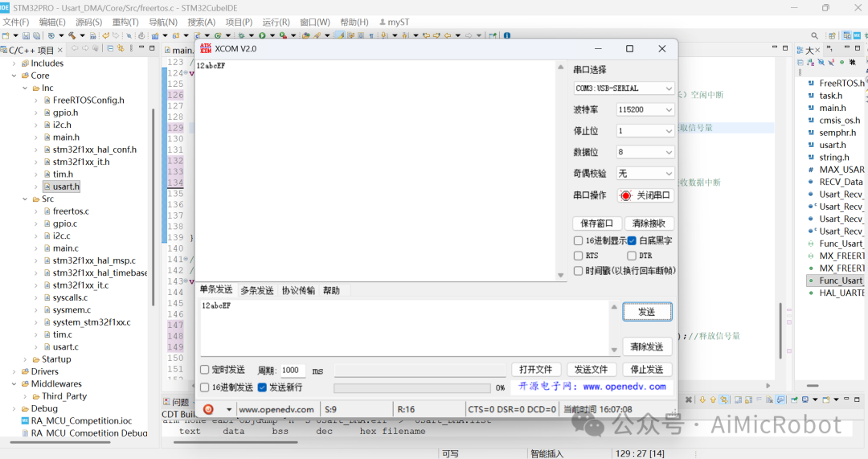Select freertos.c in the project tree

pos(71,211)
